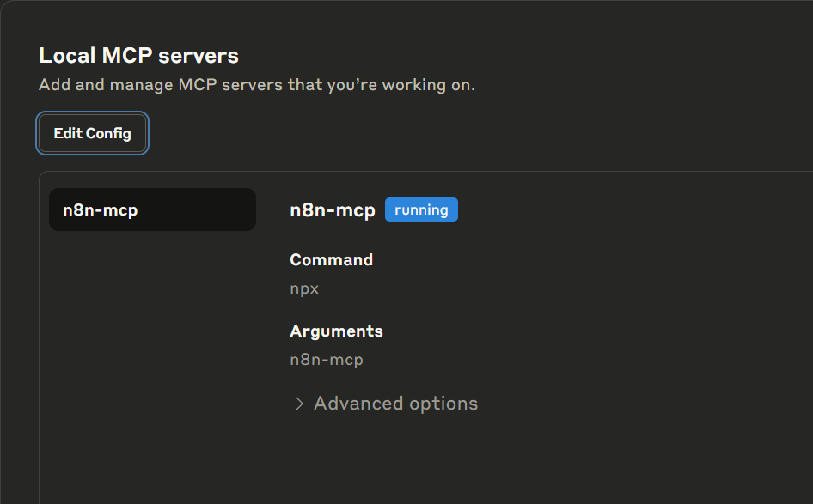The width and height of the screenshot is (813, 504).
Task: Expand the Advanced options chevron
Action: [299, 404]
